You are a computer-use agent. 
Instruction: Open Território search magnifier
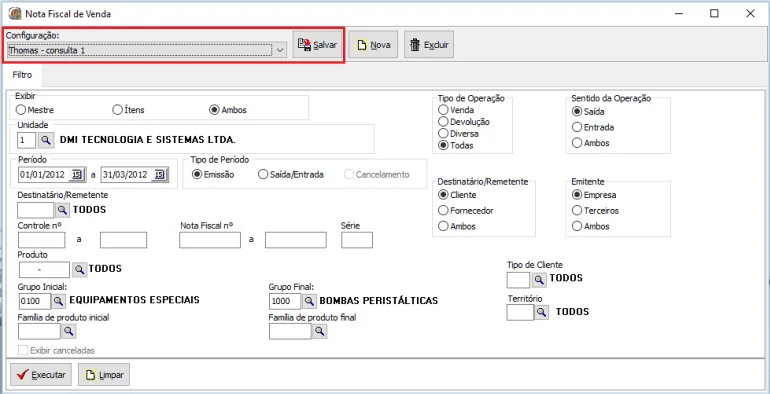point(542,312)
